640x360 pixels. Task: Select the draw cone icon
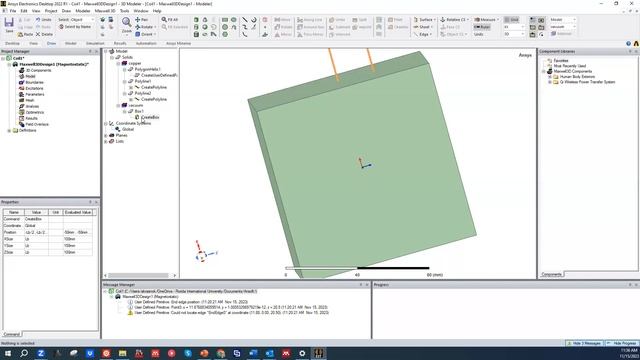tap(205, 20)
